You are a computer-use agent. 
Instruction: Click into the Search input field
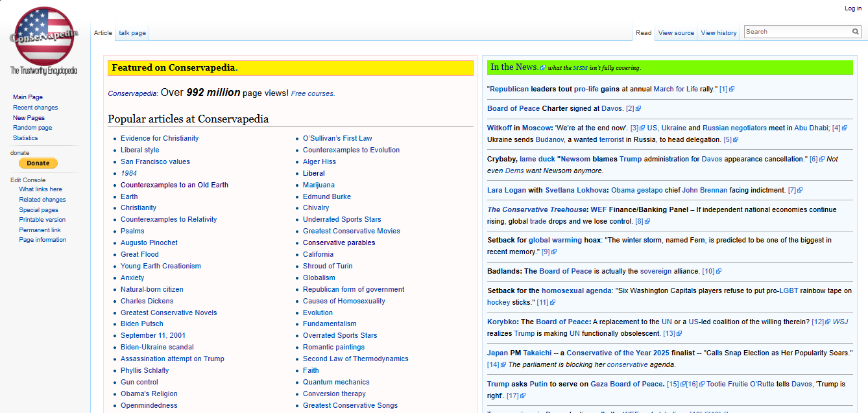pyautogui.click(x=797, y=32)
